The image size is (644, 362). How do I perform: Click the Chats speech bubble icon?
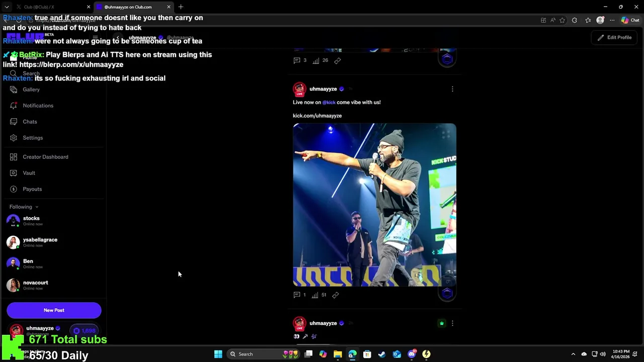click(x=14, y=122)
